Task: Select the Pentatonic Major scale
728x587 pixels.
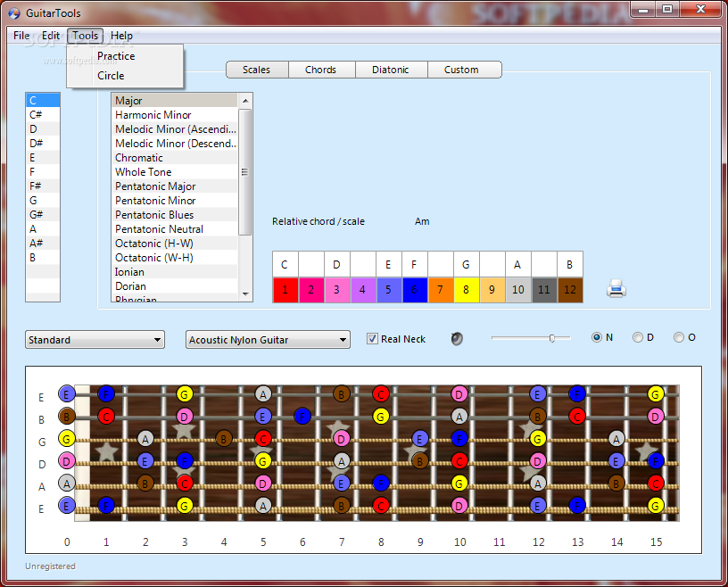Action: (x=175, y=186)
